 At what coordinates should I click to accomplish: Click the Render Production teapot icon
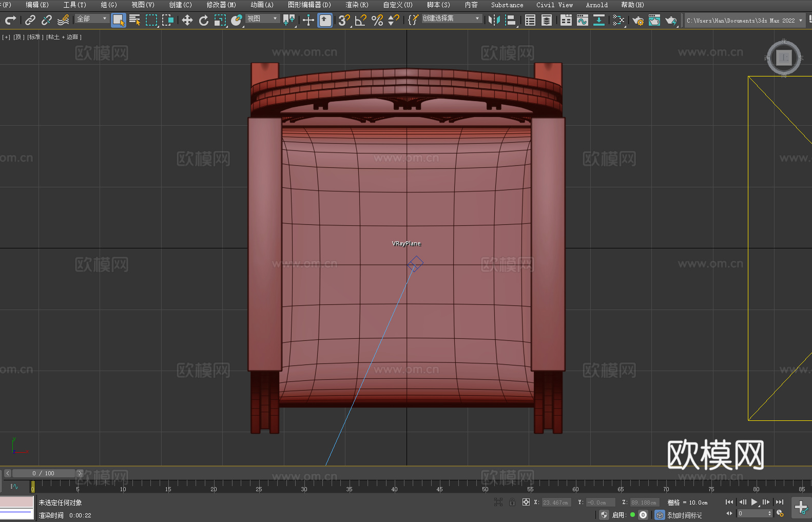tap(671, 20)
